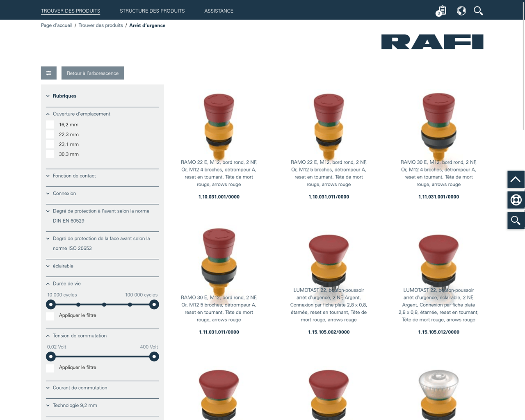The height and width of the screenshot is (420, 525).
Task: Open the language selection globe icon
Action: [x=461, y=11]
